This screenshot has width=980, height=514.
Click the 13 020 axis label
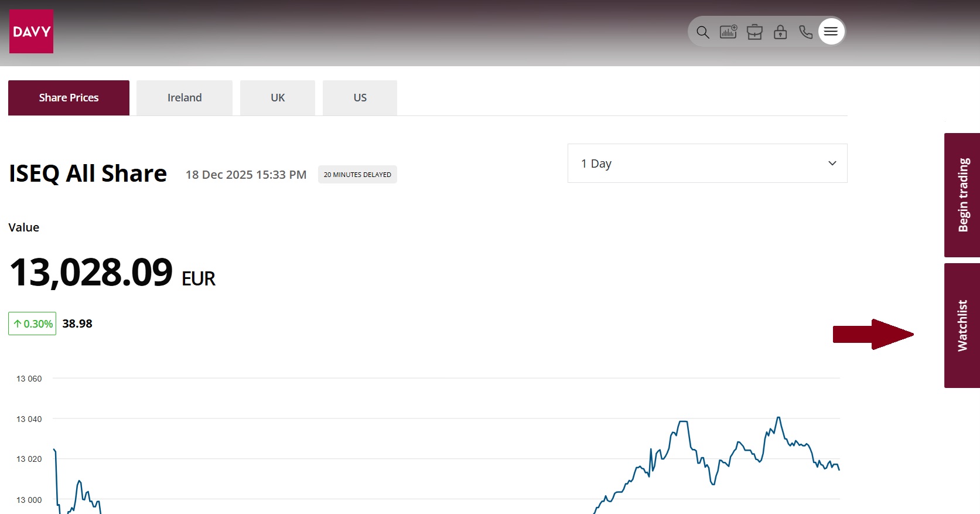point(29,459)
